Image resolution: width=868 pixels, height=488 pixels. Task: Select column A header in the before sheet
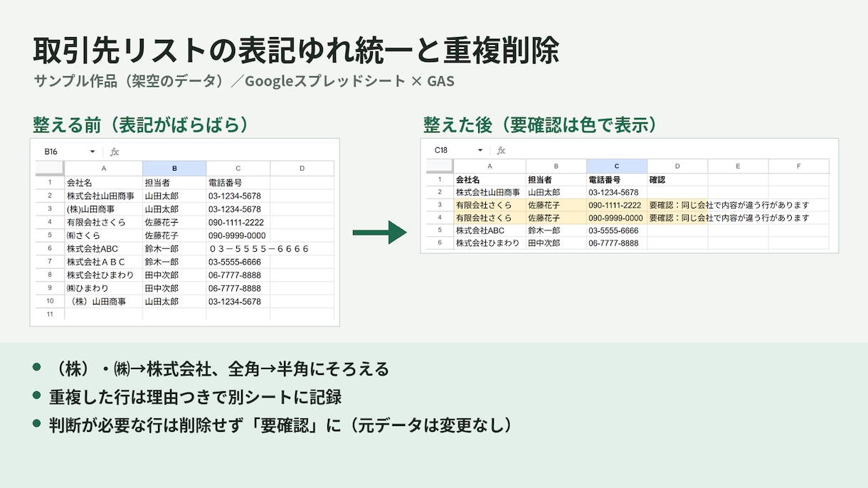click(103, 169)
